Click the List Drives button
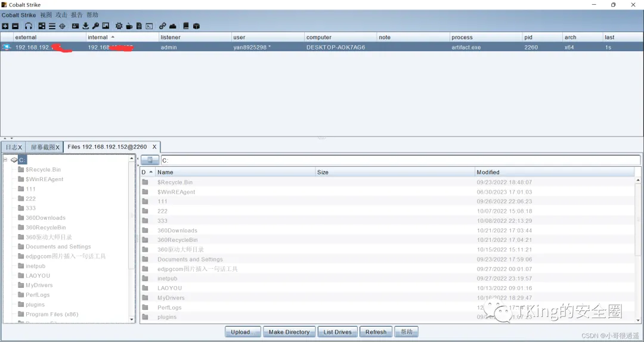644x342 pixels. (337, 332)
